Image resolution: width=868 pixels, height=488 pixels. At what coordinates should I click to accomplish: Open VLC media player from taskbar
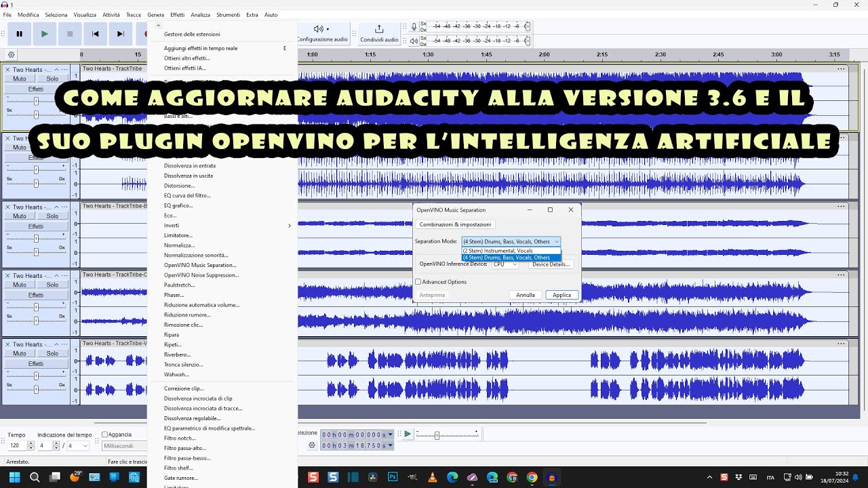coord(433,477)
